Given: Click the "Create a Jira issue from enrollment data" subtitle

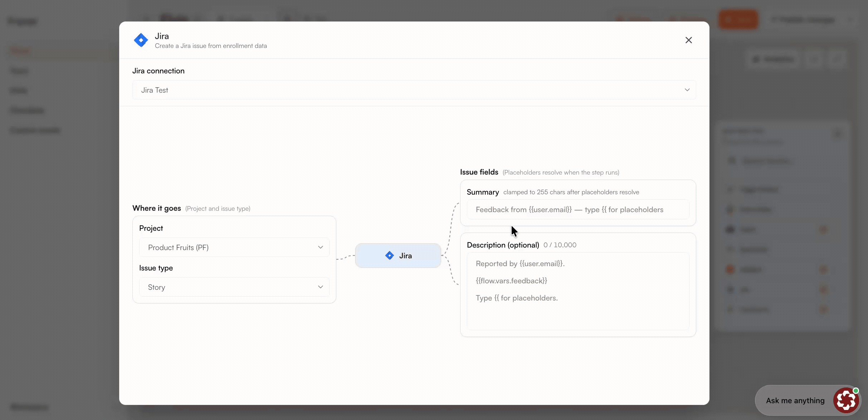Looking at the screenshot, I should 211,46.
